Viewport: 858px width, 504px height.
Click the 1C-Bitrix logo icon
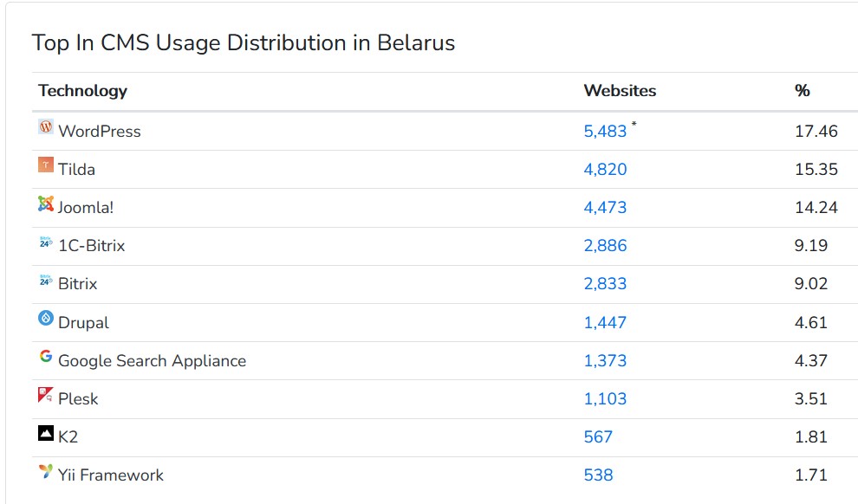(46, 242)
